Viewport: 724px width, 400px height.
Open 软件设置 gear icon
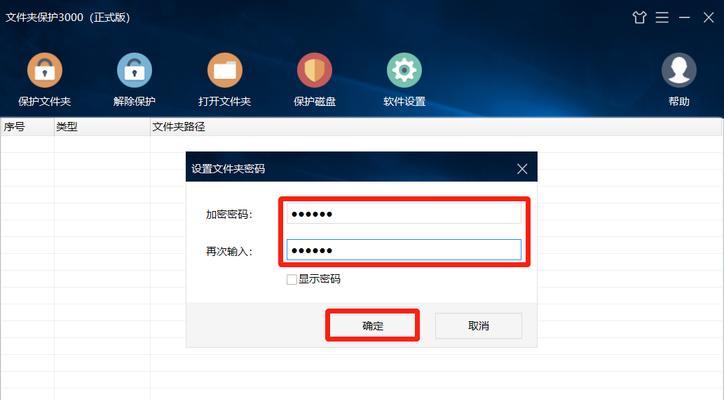click(404, 70)
